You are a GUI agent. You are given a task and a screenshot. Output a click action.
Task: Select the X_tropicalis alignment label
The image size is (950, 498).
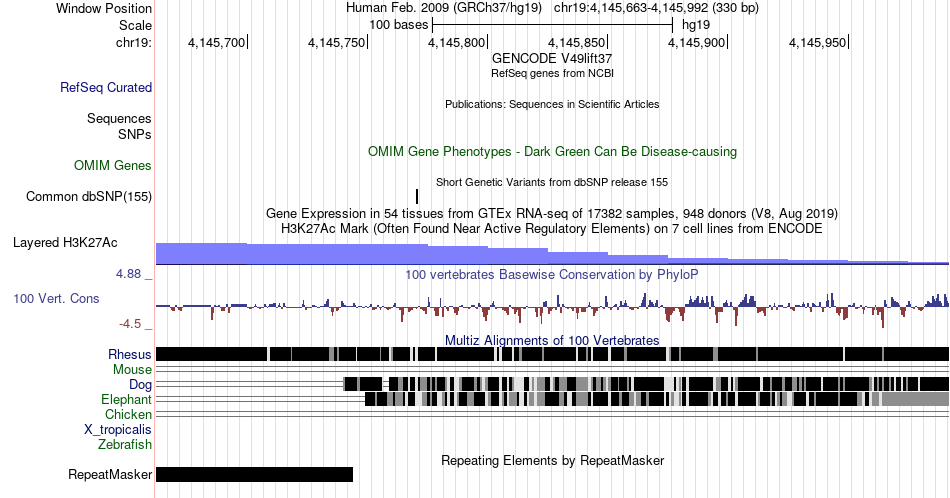point(118,430)
